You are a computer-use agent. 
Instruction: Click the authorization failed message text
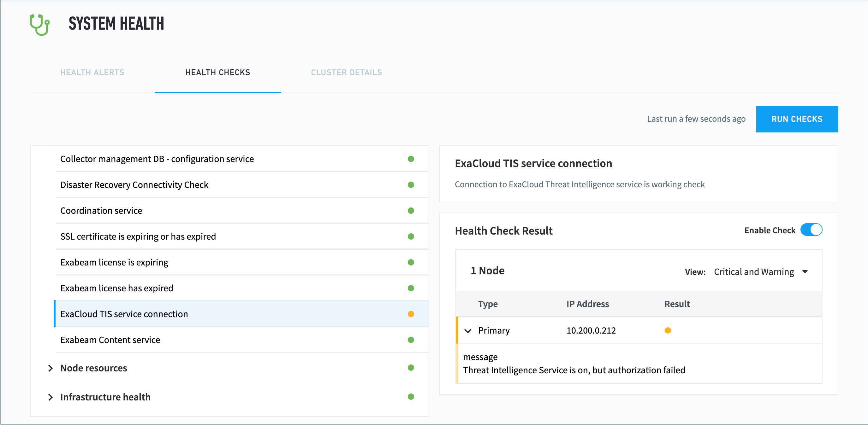pos(574,370)
